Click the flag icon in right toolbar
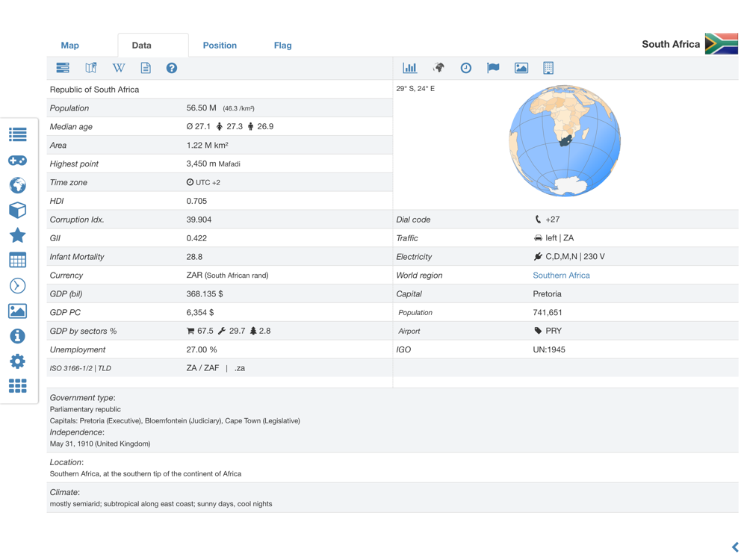Viewport: 747px width, 560px height. 493,68
